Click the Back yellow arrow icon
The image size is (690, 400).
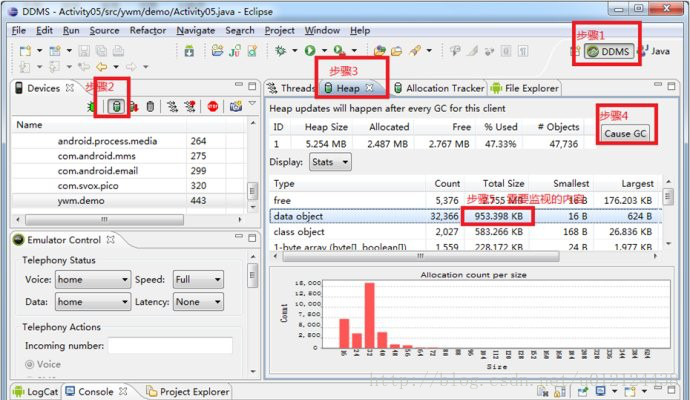pyautogui.click(x=102, y=67)
